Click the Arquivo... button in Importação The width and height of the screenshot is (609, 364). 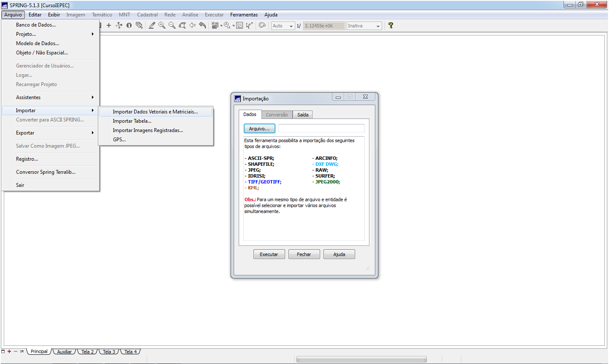(x=259, y=129)
